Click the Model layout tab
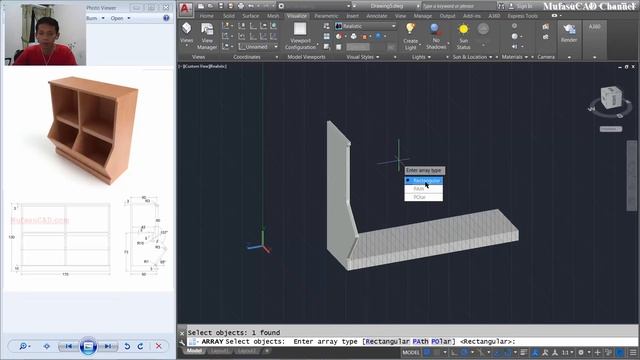Viewport: 640px width, 360px height. [x=194, y=351]
